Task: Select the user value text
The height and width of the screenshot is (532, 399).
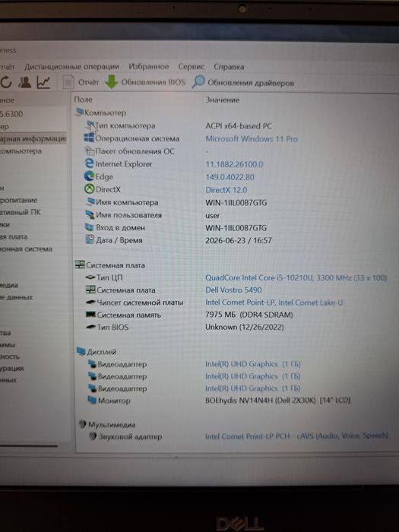Action: 212,215
